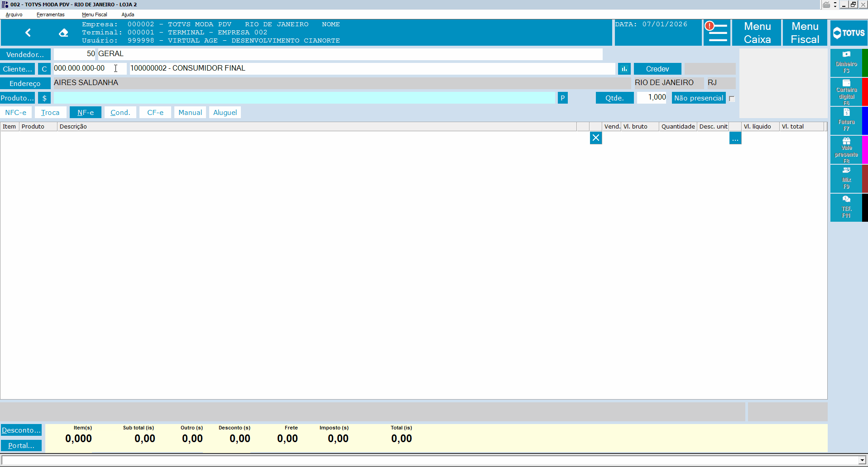Click the seller code field showing 50
Viewport: 868px width, 467px height.
click(75, 54)
